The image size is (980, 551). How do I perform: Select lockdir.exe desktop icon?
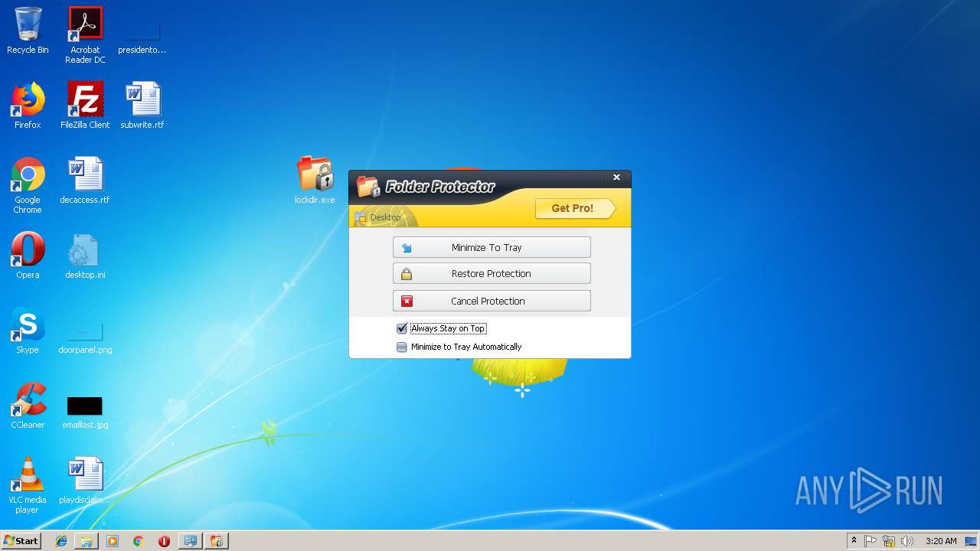[x=315, y=180]
